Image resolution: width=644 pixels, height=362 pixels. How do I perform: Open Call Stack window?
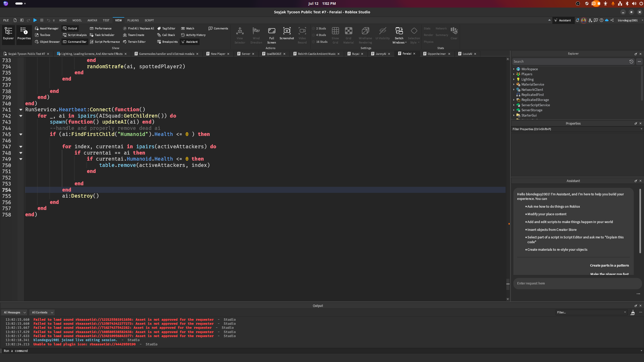click(166, 35)
